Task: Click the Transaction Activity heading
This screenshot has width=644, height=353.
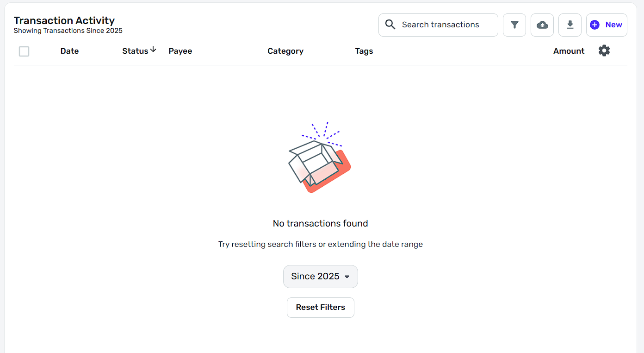Action: tap(64, 20)
